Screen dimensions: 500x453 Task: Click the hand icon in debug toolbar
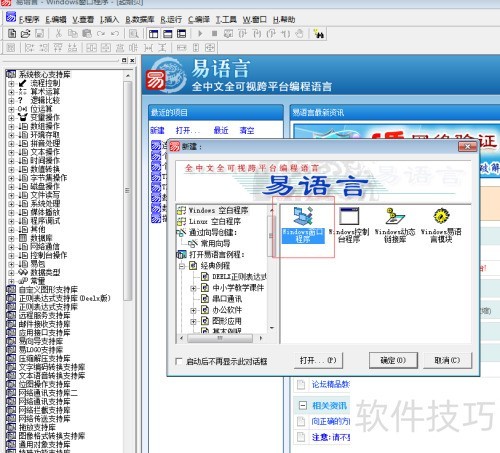pos(300,34)
